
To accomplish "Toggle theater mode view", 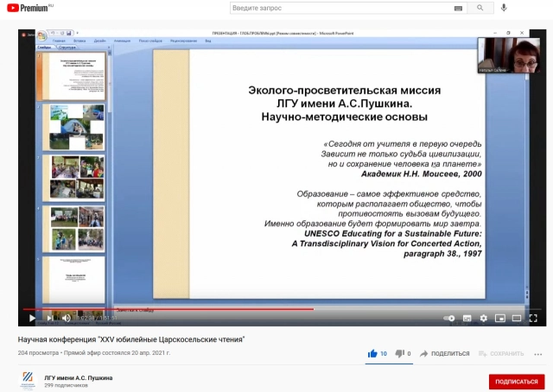I will coord(516,318).
